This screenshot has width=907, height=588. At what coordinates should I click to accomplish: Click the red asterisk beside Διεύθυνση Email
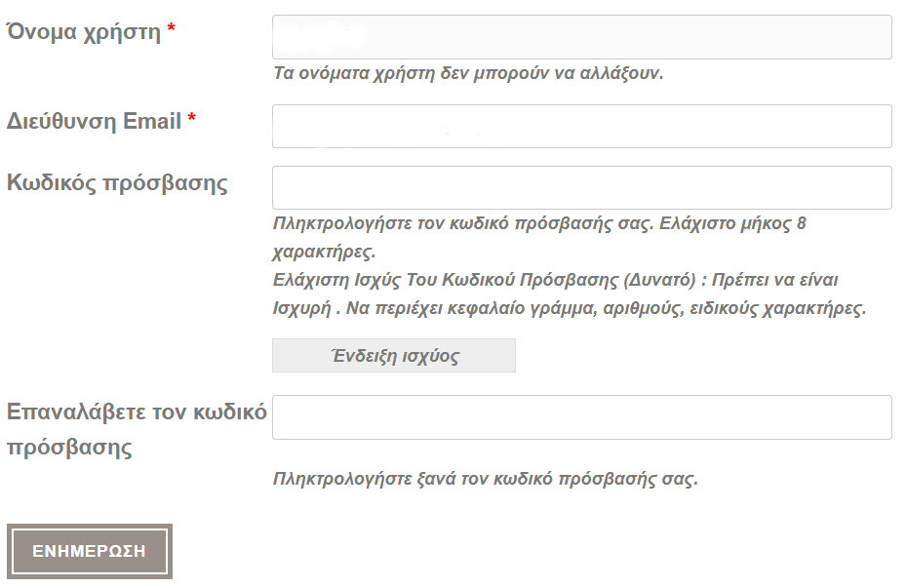coord(192,117)
